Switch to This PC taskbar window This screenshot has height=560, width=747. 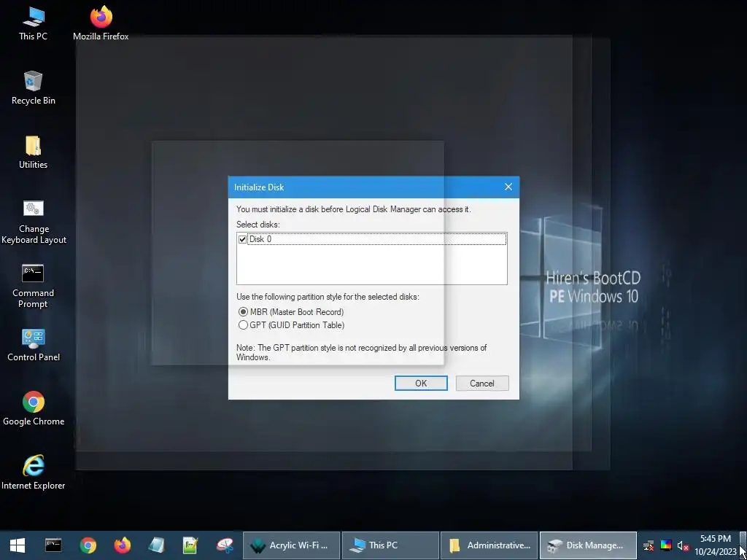click(x=391, y=545)
